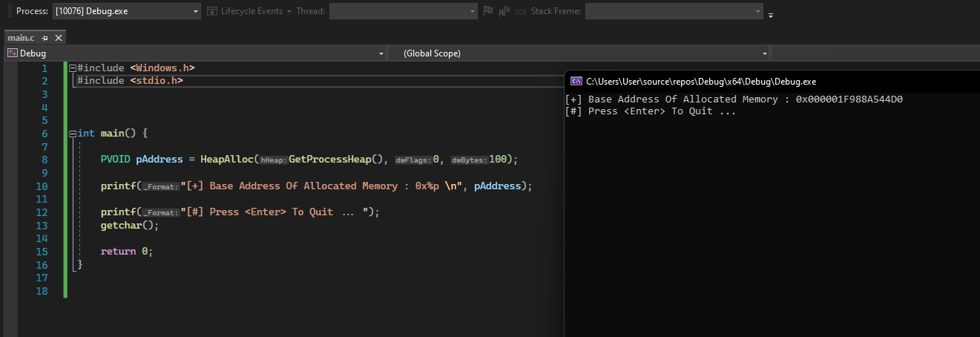Click GetProcessHeap in line 8
This screenshot has height=337, width=980.
point(329,160)
